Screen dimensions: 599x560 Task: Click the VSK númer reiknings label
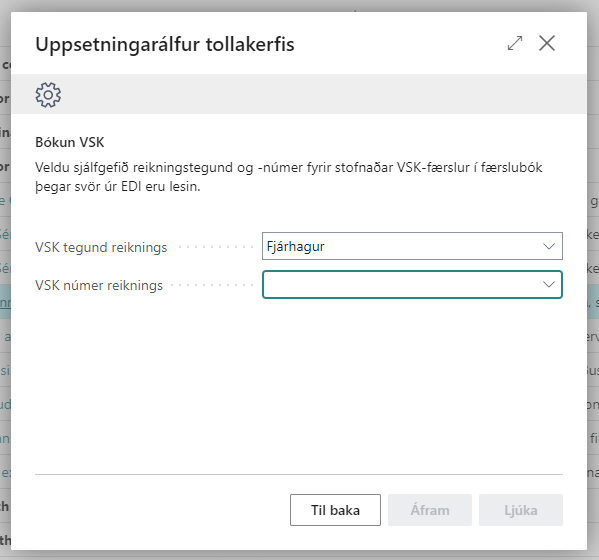click(99, 285)
